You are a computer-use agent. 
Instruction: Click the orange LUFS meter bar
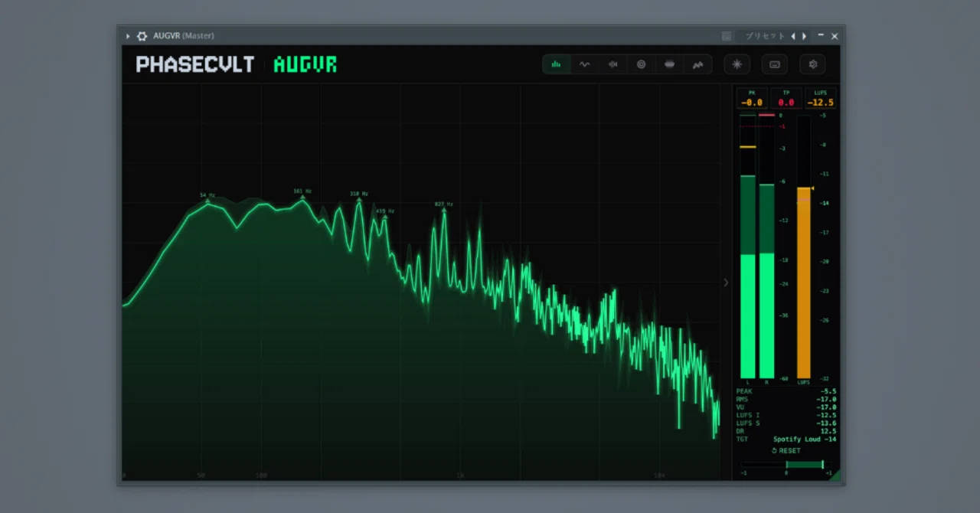click(x=804, y=283)
